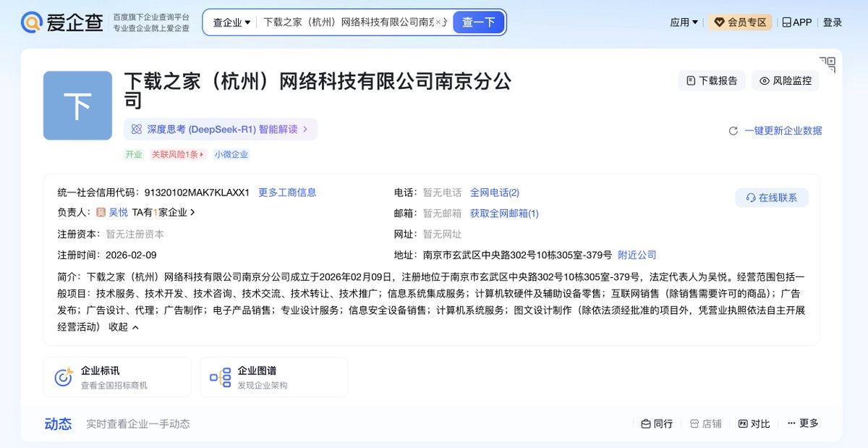868x448 pixels.
Task: Collapse the introduction with 收起
Action: click(124, 327)
